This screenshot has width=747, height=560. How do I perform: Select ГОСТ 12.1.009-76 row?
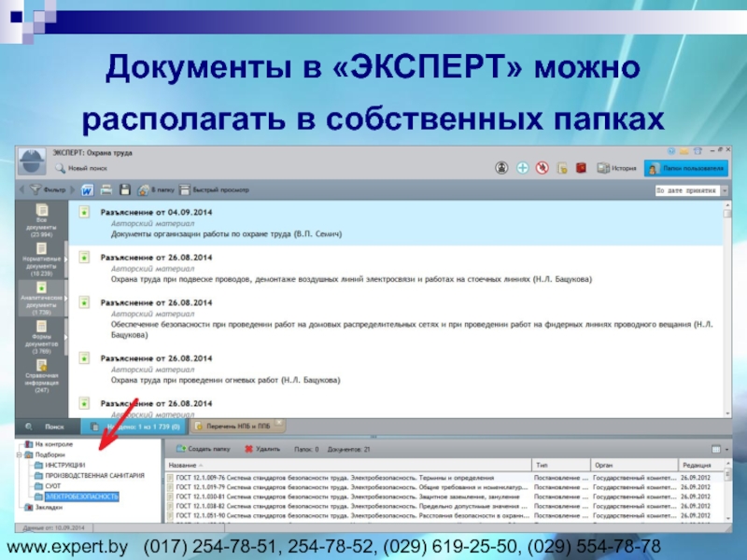[445, 478]
